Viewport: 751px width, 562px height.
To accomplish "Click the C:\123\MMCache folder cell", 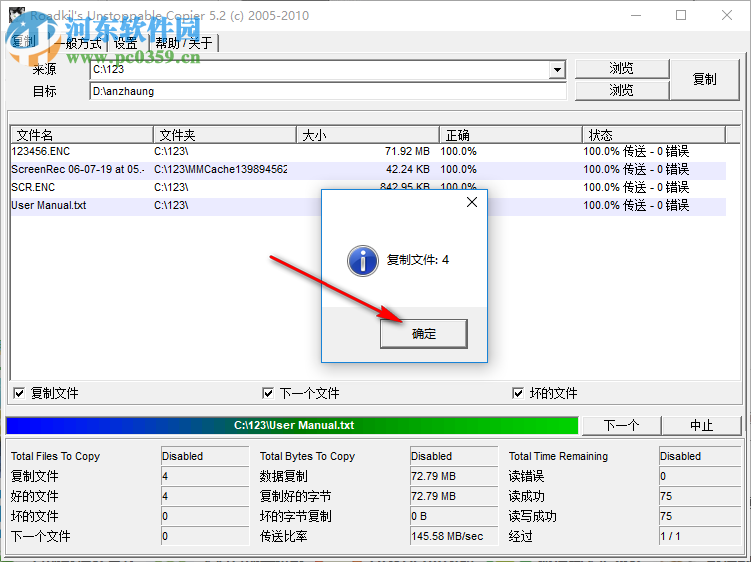I will pyautogui.click(x=220, y=169).
